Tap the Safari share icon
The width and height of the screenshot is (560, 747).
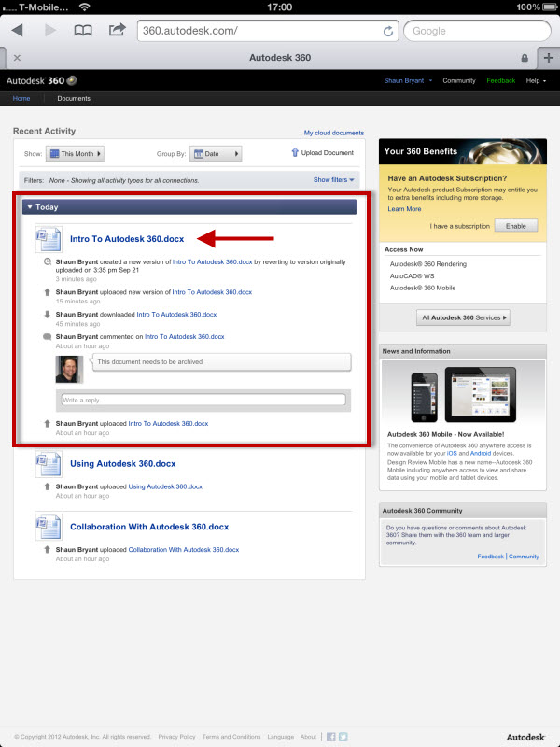click(x=118, y=30)
